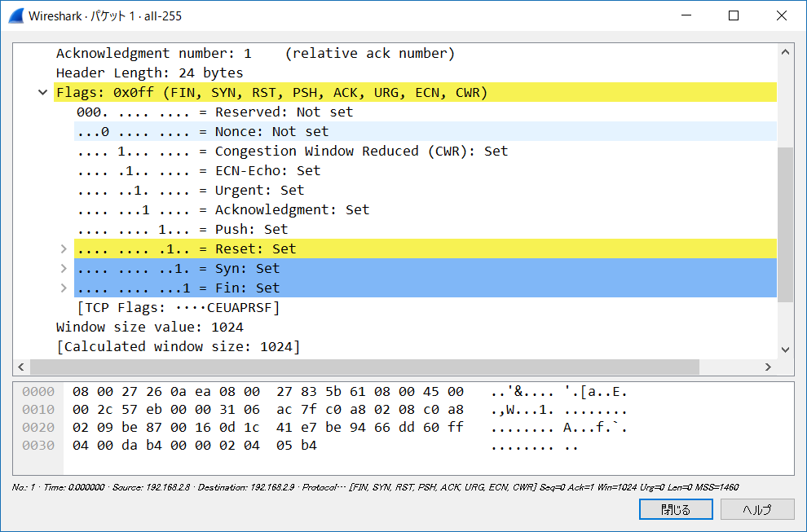The height and width of the screenshot is (532, 807).
Task: Click hex offset 0010 in the bytes pane
Action: 38,410
